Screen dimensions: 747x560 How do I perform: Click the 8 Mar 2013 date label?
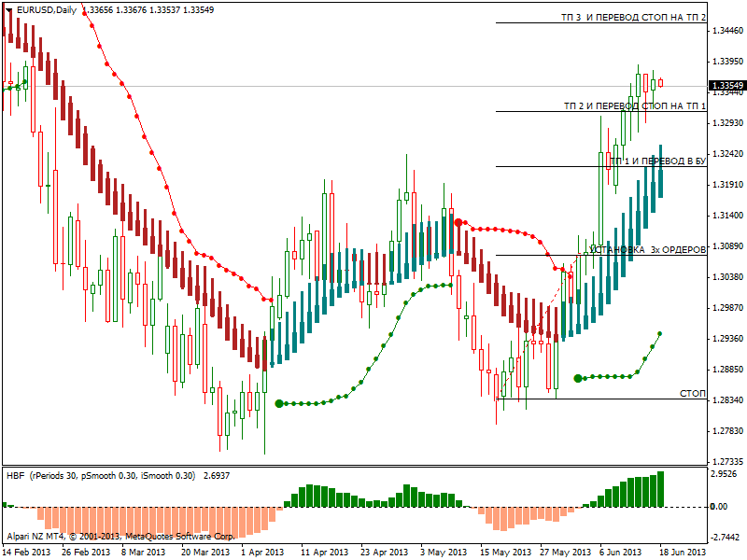143,553
